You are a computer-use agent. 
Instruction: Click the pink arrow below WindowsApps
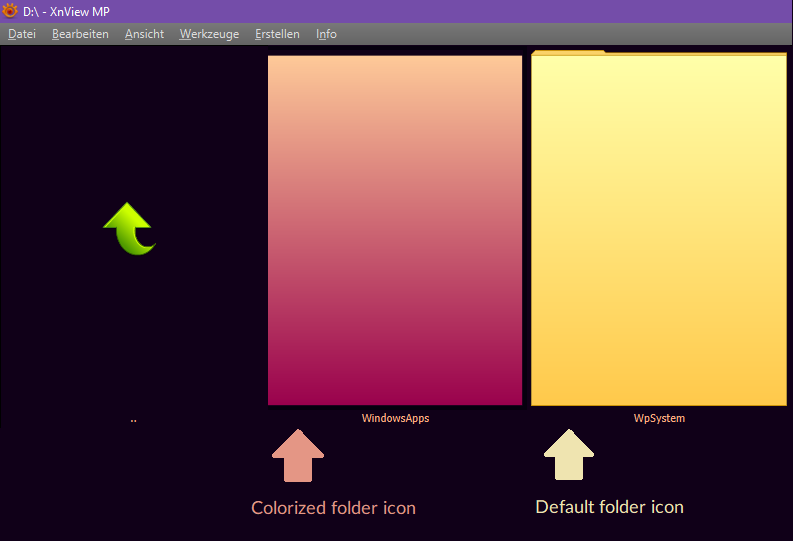click(298, 456)
